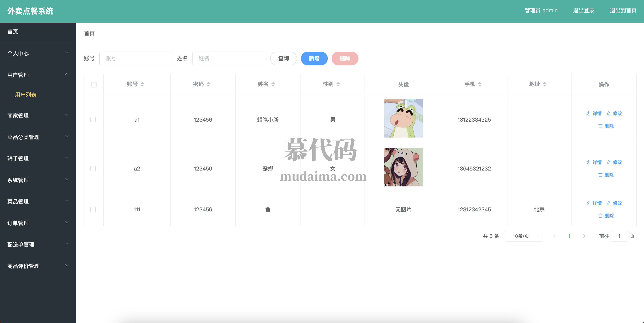This screenshot has width=644, height=323.
Task: Click the blue 新增 button
Action: pos(314,59)
